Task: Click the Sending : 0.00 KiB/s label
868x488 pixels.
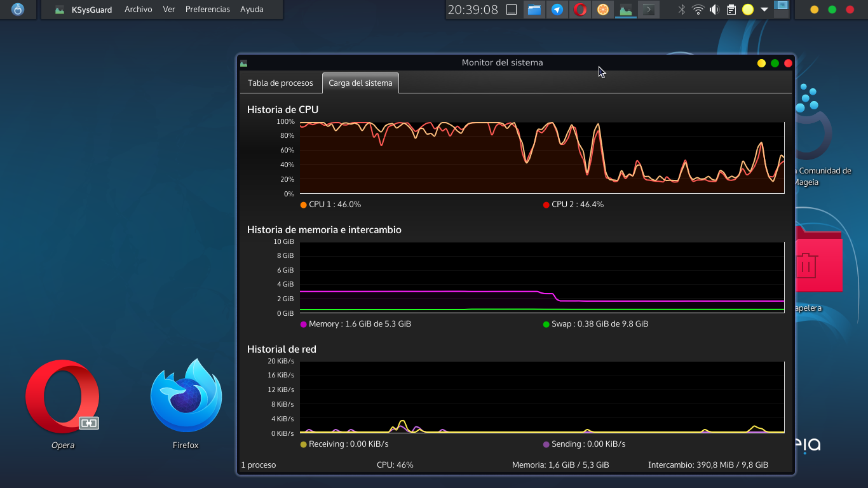Action: (x=588, y=444)
